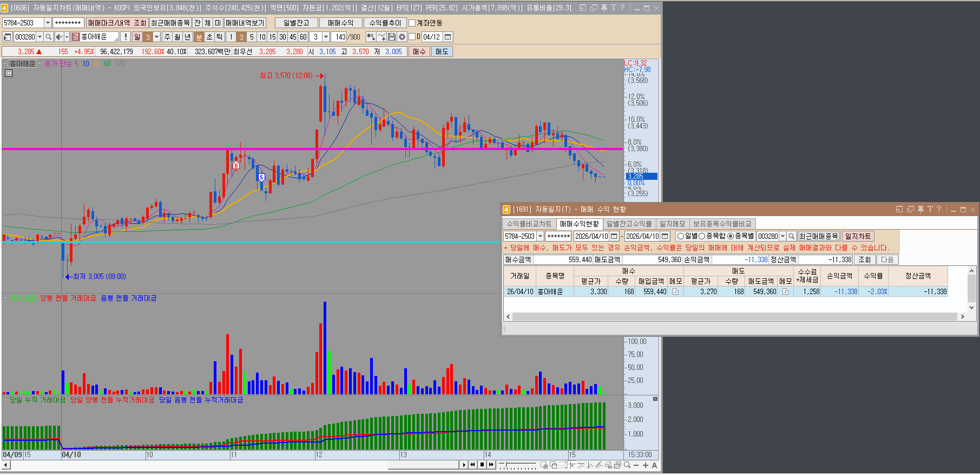Open chart settings gear icon

coord(402,37)
